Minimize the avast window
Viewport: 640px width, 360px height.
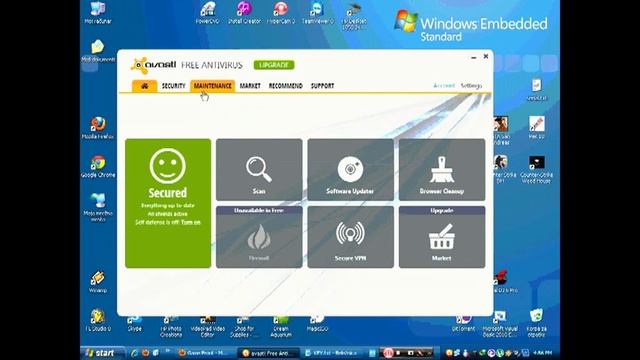[473, 58]
